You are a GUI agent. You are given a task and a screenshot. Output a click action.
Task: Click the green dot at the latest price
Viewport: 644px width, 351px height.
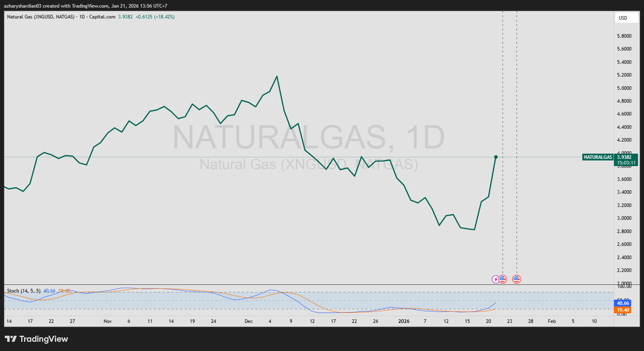[x=496, y=157]
